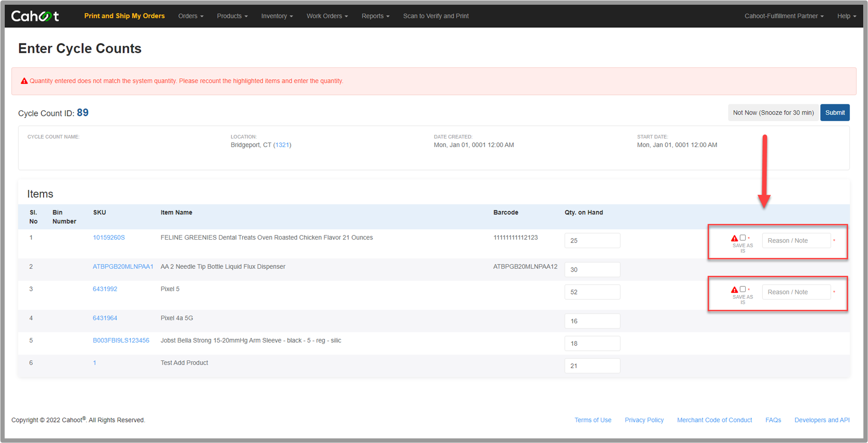Image resolution: width=868 pixels, height=443 pixels.
Task: Focus quantity field showing 52
Action: [592, 292]
